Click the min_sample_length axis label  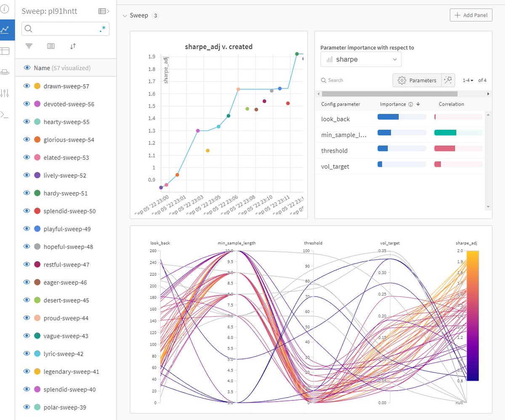pyautogui.click(x=237, y=243)
